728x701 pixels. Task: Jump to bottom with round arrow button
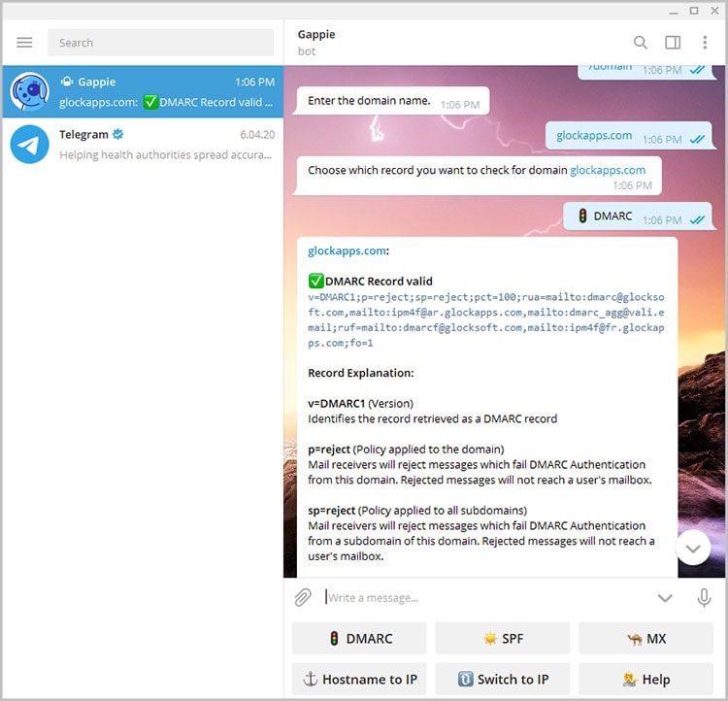click(693, 549)
